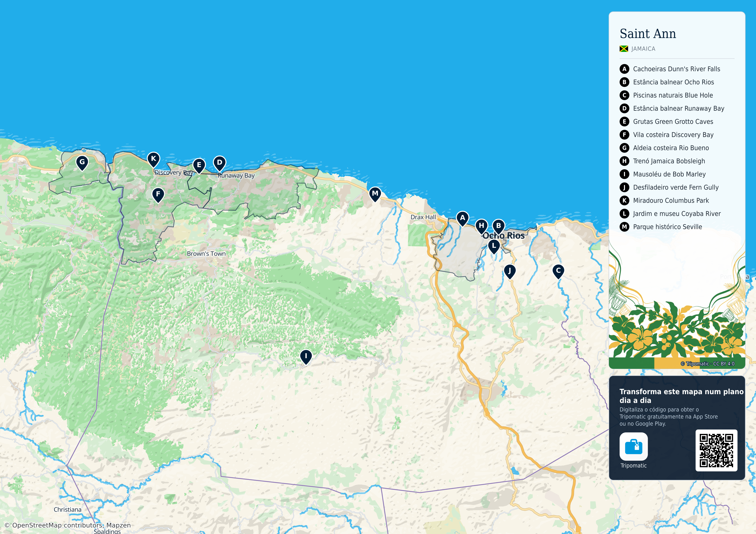The width and height of the screenshot is (756, 534).
Task: Click map pin G for Rio Bueno
Action: 82,163
